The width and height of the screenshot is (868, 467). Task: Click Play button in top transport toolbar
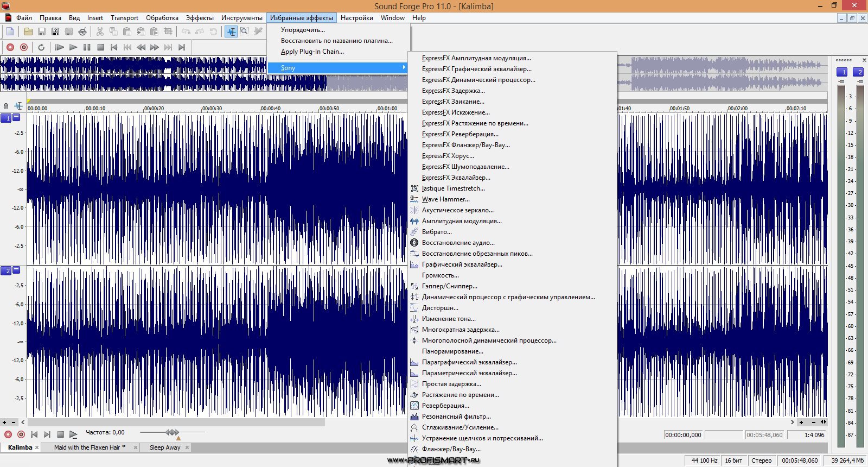[73, 47]
